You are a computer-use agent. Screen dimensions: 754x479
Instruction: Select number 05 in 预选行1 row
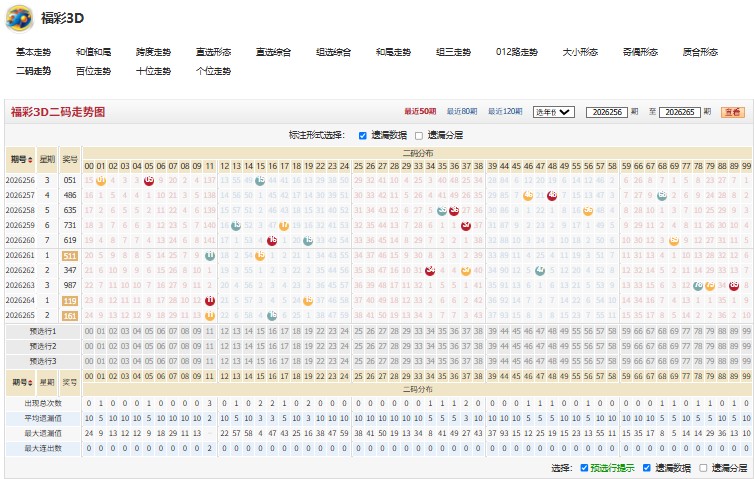tap(149, 331)
